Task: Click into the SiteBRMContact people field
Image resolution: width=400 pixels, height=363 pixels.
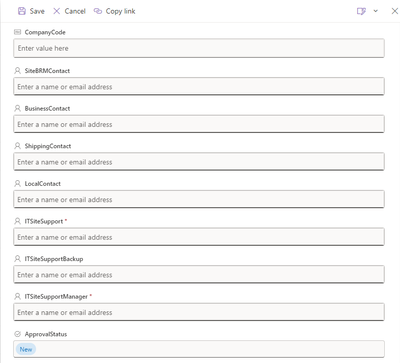Action: click(199, 87)
